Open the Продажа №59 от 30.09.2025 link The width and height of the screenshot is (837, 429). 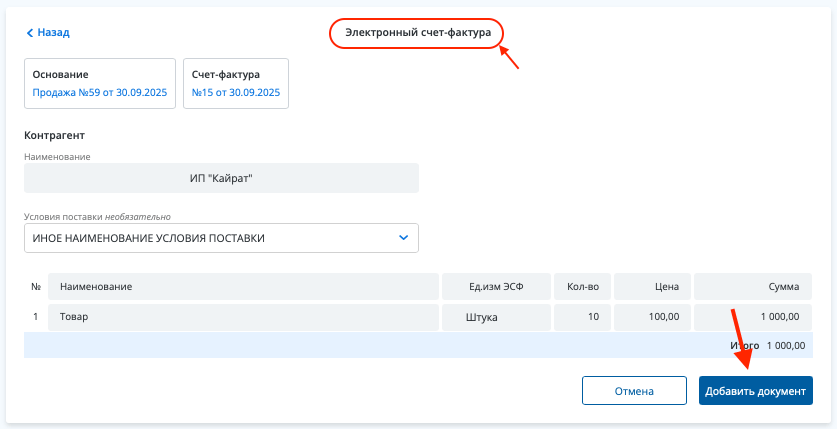[x=100, y=92]
